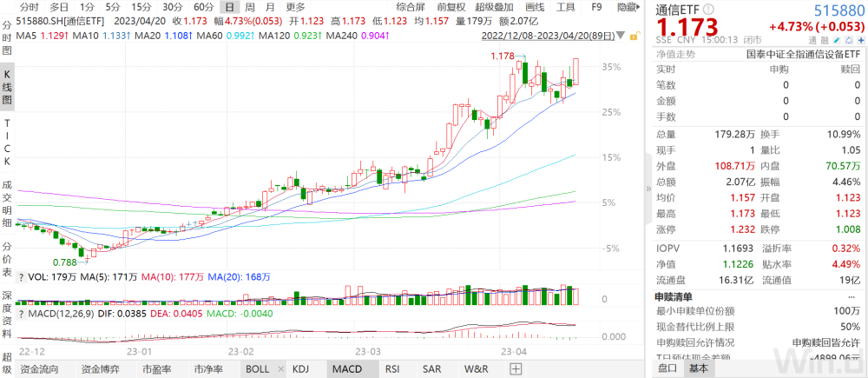The width and height of the screenshot is (868, 378).
Task: Click the 通 tag in quote header
Action: click(x=812, y=41)
